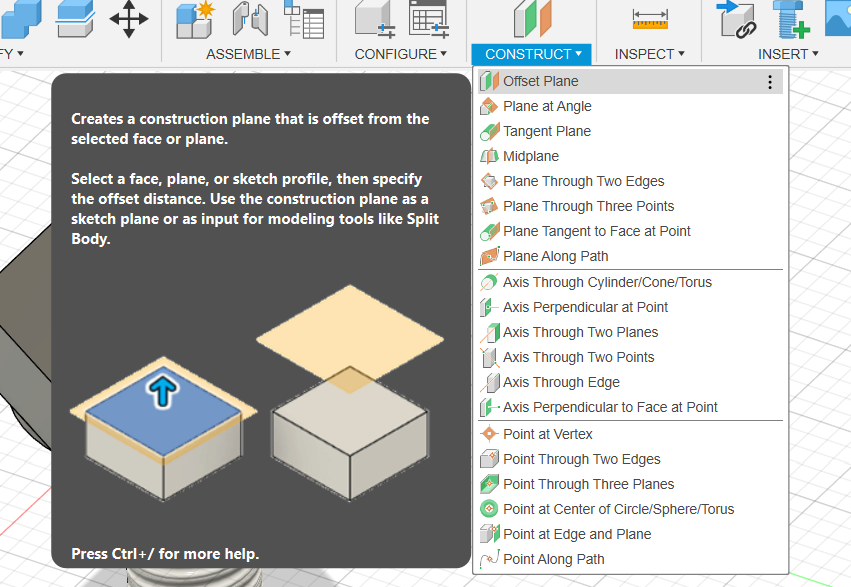
Task: Click the Insert image icon at the toolbar edge
Action: point(837,18)
